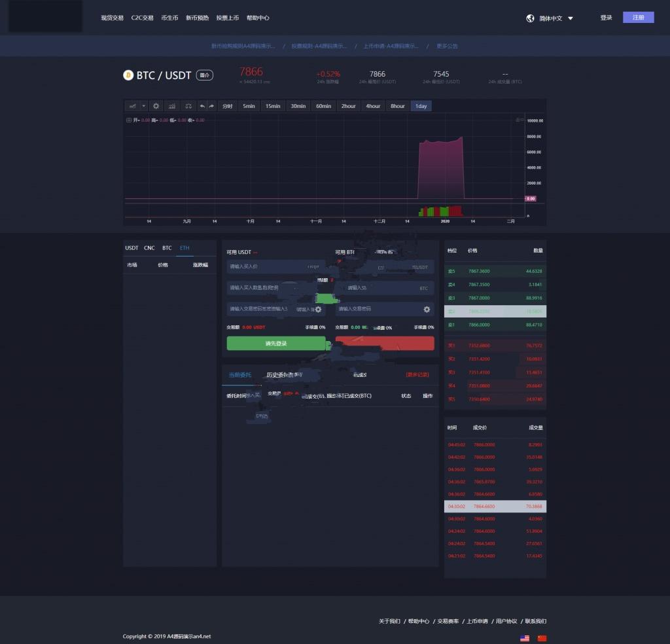Switch language via US flag icon

(x=525, y=638)
